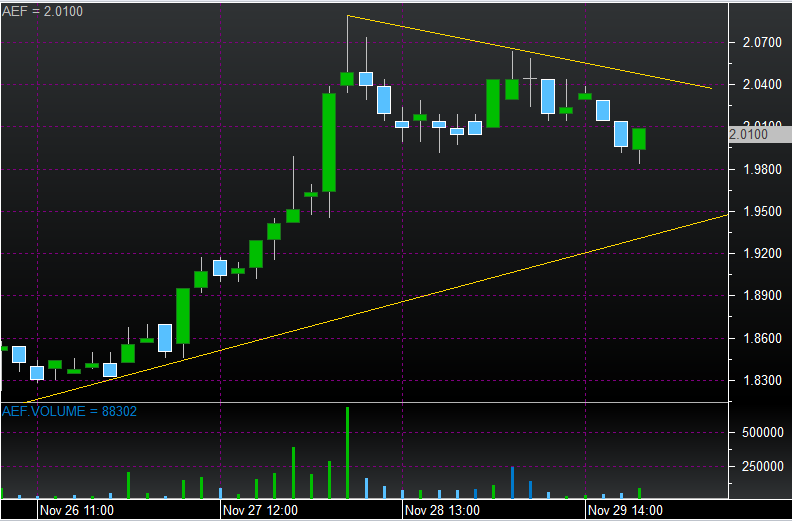Click the tallest green candlestick body
The image size is (792, 521).
click(329, 142)
